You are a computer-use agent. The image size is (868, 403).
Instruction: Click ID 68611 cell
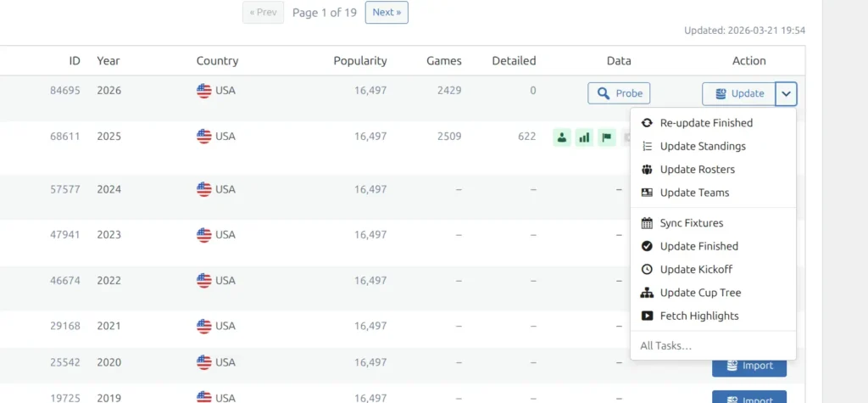click(64, 137)
